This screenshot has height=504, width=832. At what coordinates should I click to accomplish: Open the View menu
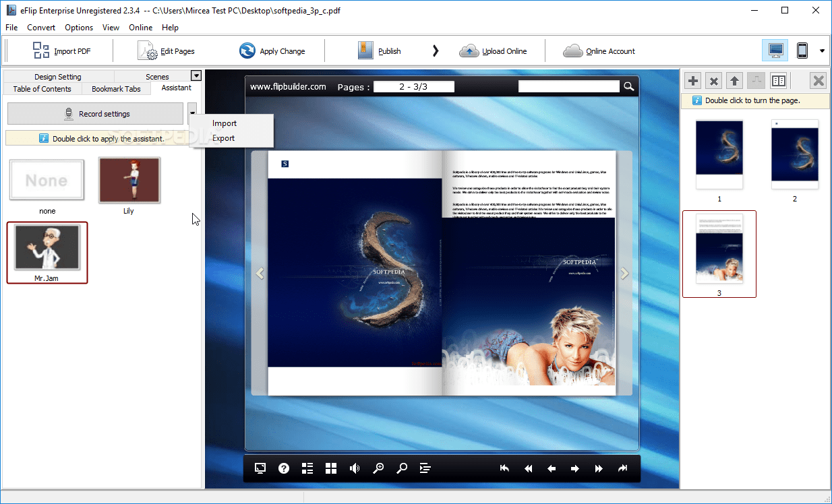111,28
